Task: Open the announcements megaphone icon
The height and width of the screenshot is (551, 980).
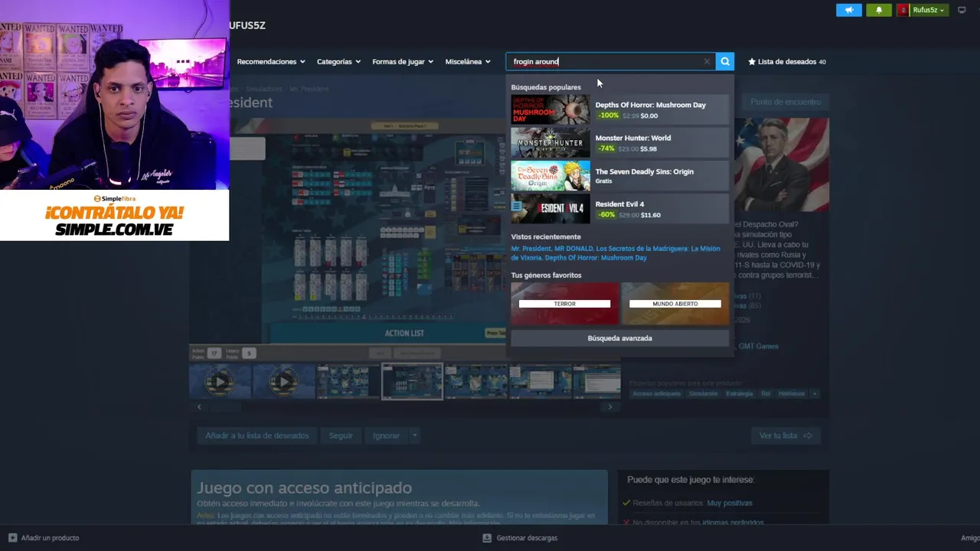Action: pos(848,10)
